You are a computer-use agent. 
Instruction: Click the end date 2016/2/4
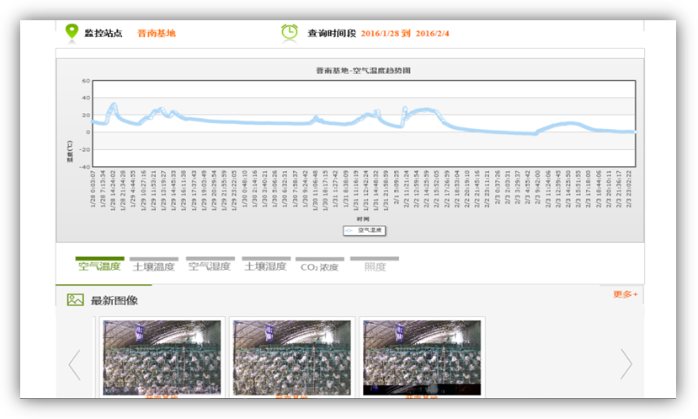pyautogui.click(x=432, y=33)
